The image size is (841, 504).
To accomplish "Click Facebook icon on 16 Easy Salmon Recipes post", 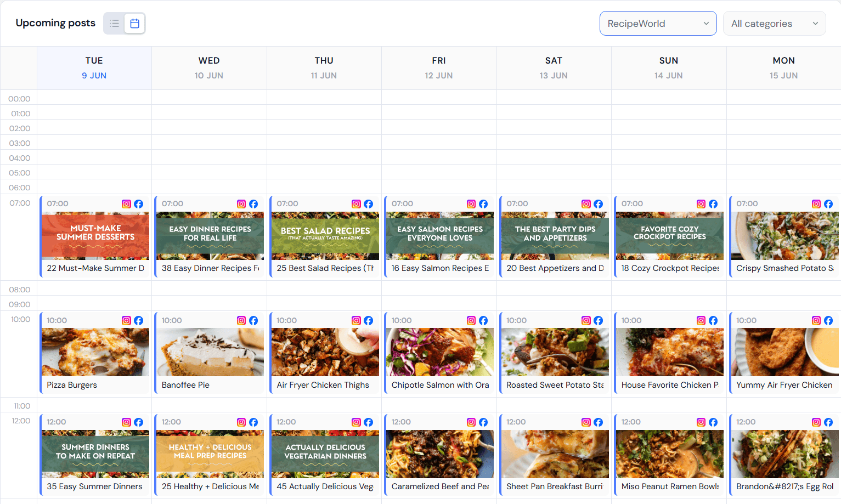I will (483, 204).
